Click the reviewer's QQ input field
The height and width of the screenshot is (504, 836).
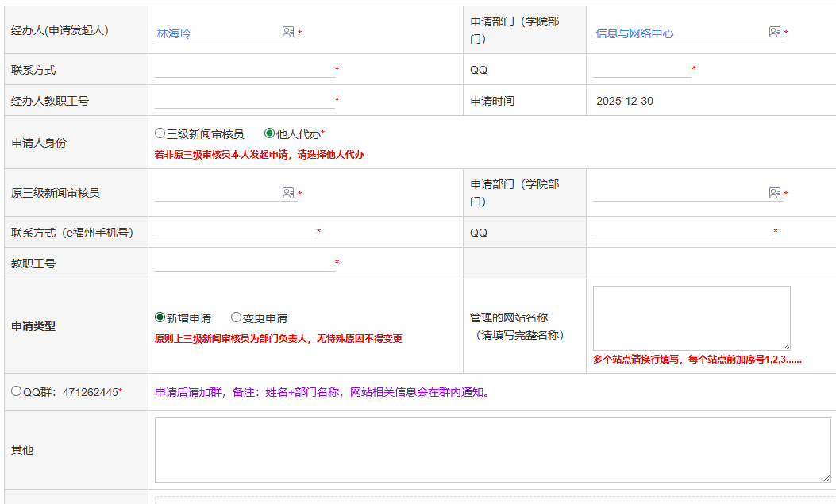coord(683,232)
